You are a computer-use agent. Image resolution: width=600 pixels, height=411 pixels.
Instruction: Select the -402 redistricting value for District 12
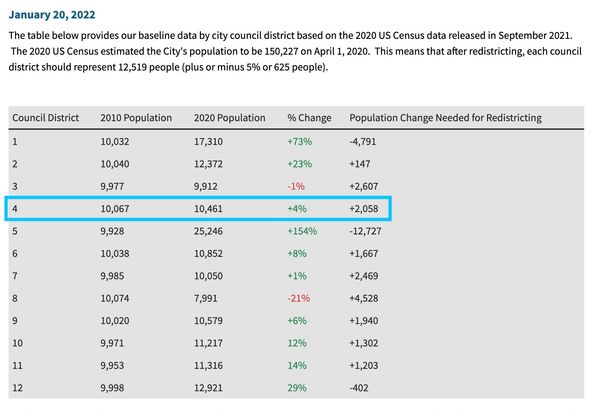[361, 386]
